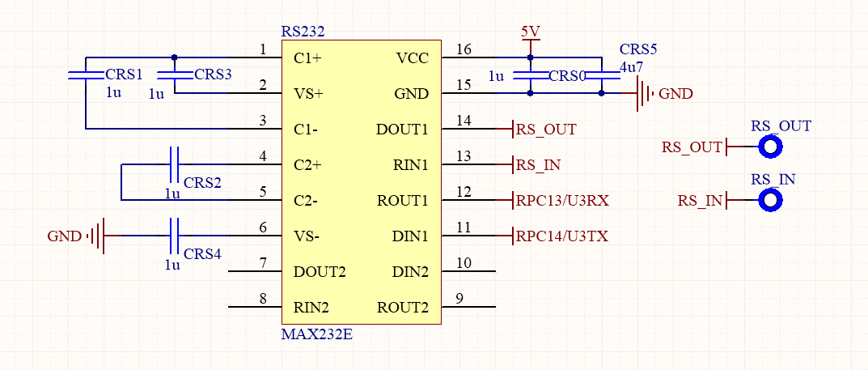Click the CRS0 designator text
Image resolution: width=868 pixels, height=370 pixels.
pyautogui.click(x=567, y=76)
